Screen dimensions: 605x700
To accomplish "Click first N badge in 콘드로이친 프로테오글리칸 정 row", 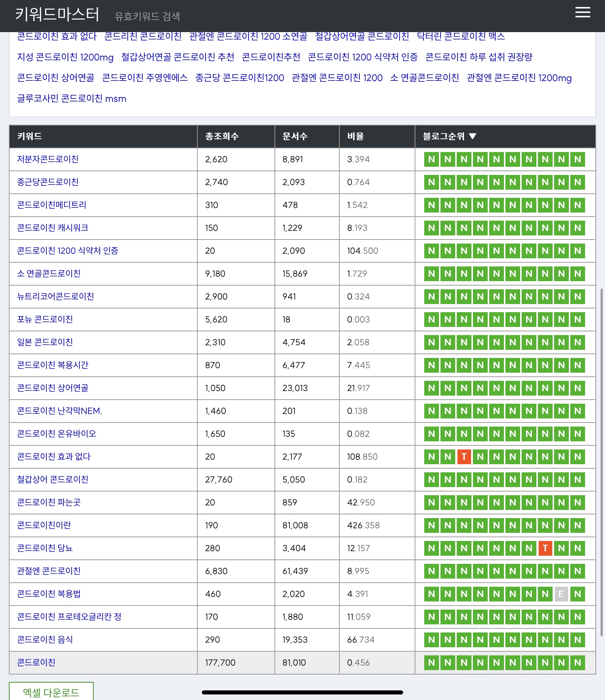I will click(x=432, y=617).
